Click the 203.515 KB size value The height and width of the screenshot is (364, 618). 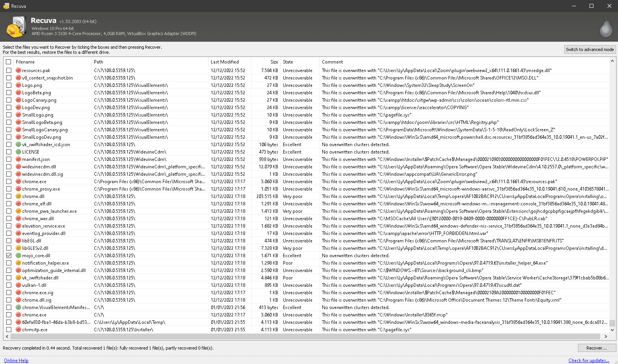coord(267,196)
